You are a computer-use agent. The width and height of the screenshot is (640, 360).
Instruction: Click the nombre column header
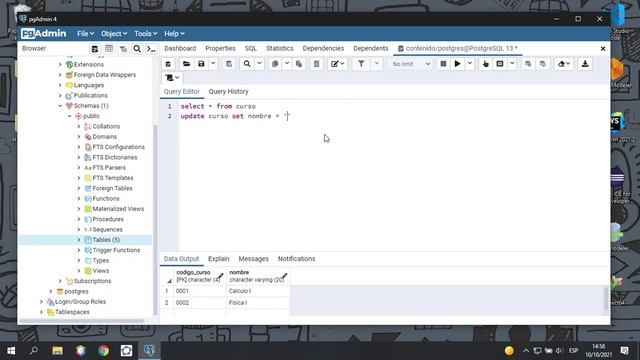(258, 276)
